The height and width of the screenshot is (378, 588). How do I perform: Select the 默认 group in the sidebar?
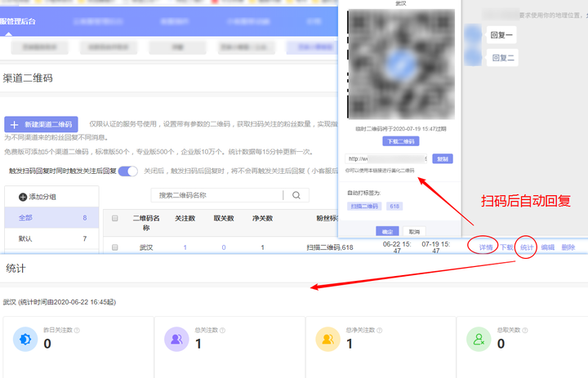[x=51, y=238]
